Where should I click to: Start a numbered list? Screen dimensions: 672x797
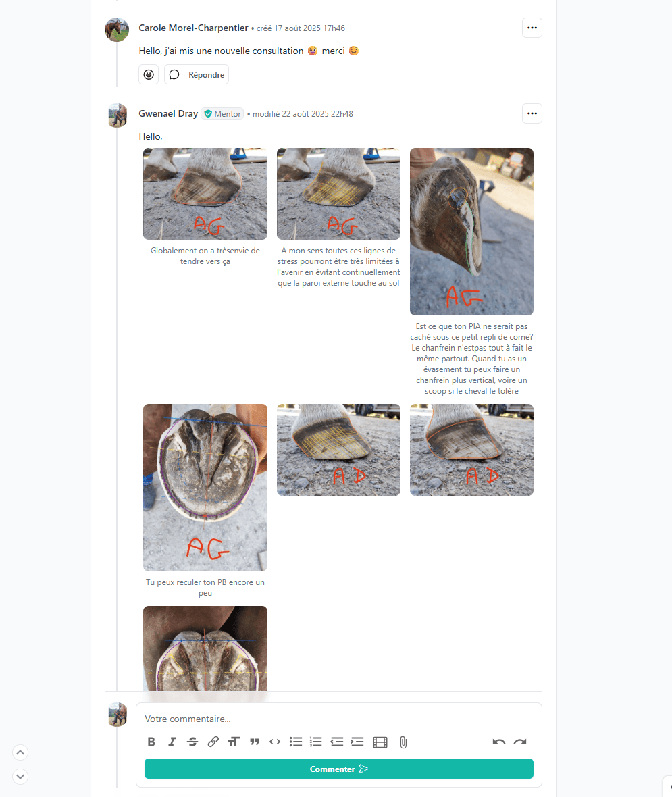point(315,742)
